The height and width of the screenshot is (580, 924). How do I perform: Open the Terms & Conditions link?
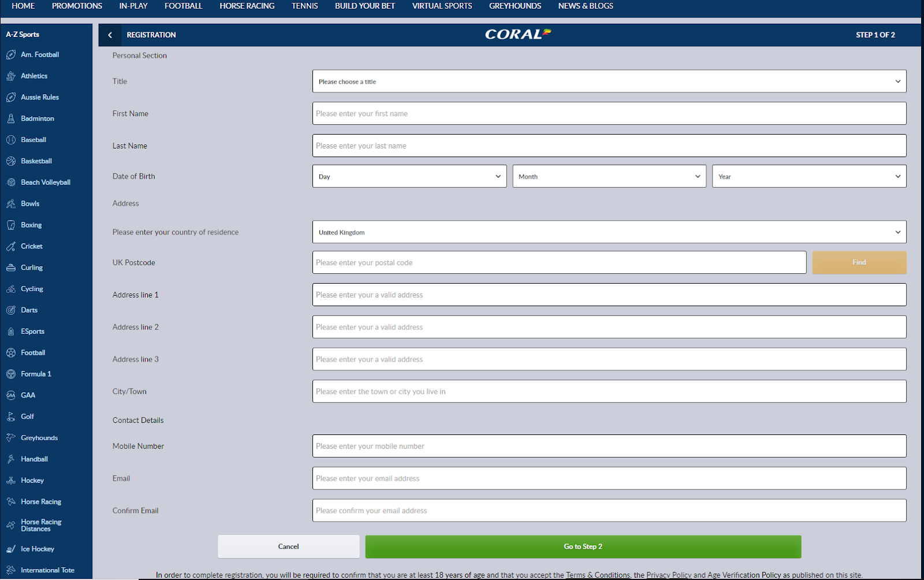coord(598,575)
